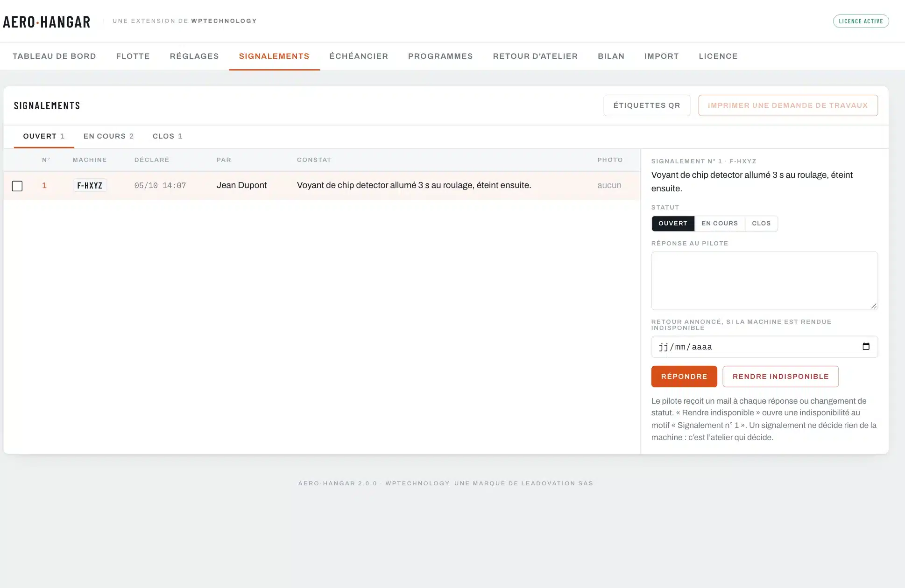Open the calendar picker in the date field
Viewport: 905px width, 588px height.
coord(866,346)
